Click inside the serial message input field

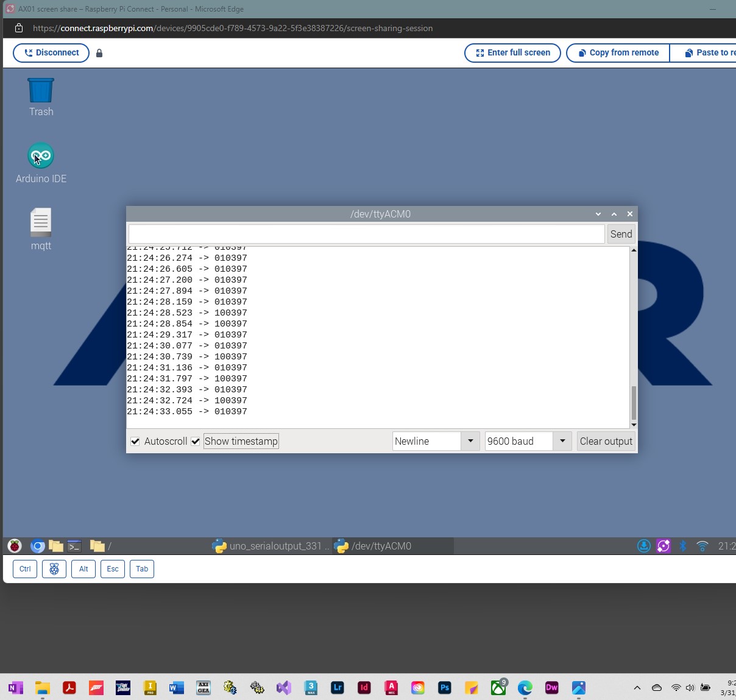coord(366,234)
